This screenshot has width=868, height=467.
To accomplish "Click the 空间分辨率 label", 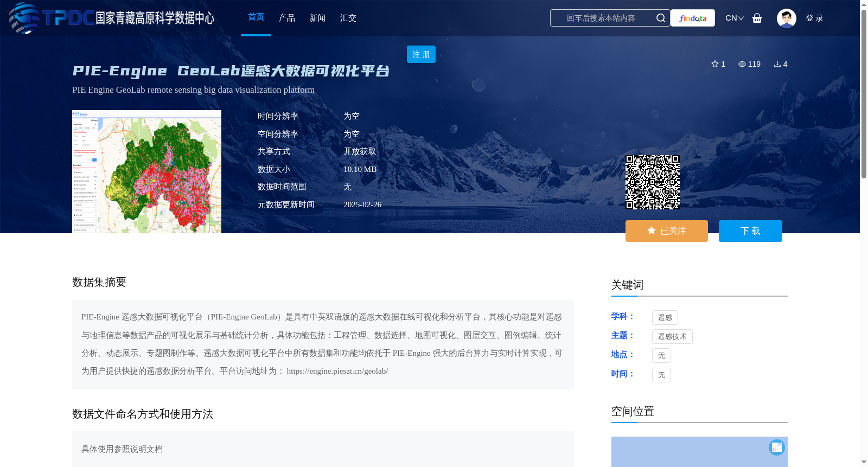I will coord(278,134).
